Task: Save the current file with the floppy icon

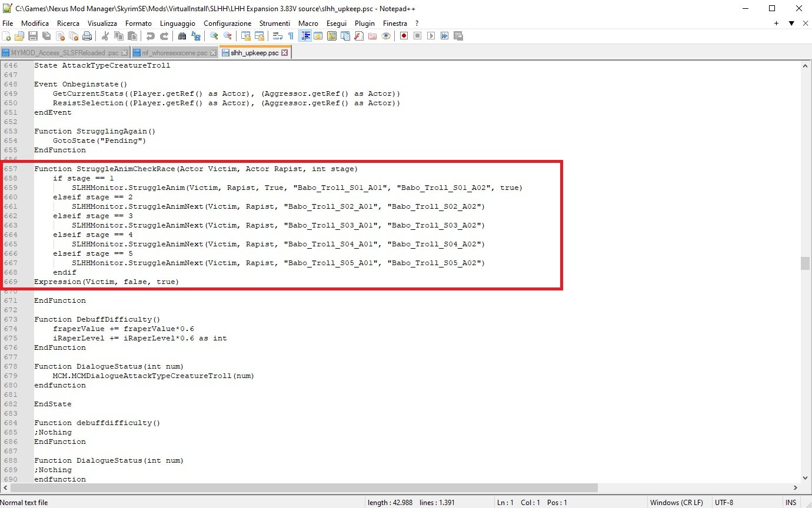Action: (x=32, y=36)
